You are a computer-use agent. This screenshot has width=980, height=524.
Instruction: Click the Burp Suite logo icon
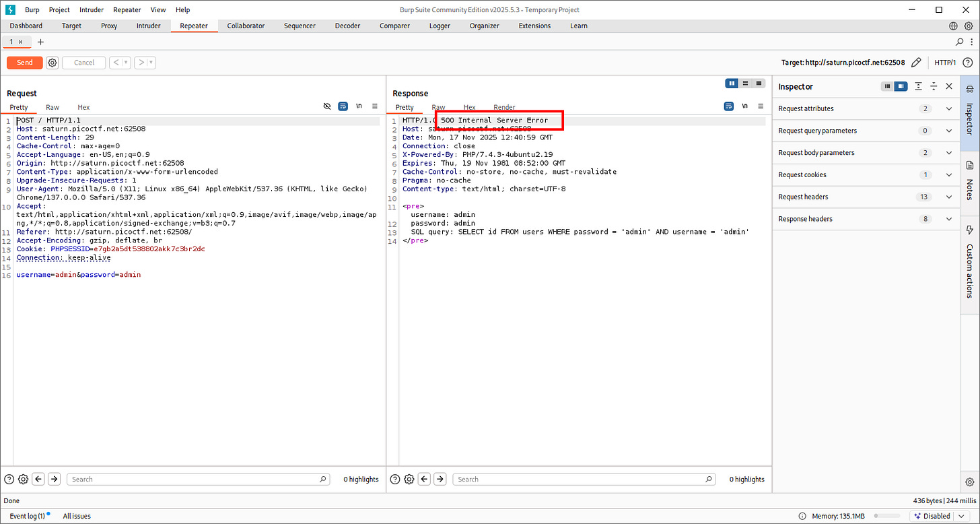click(x=10, y=10)
